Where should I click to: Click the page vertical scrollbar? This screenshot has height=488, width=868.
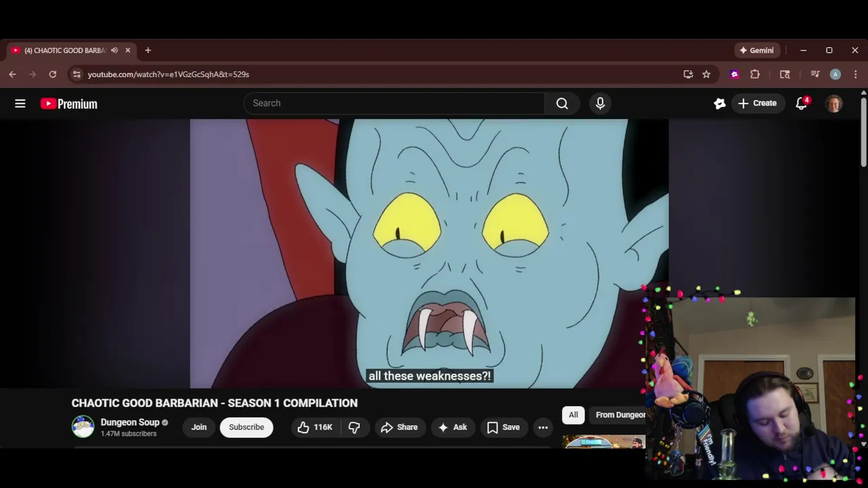coord(863,131)
